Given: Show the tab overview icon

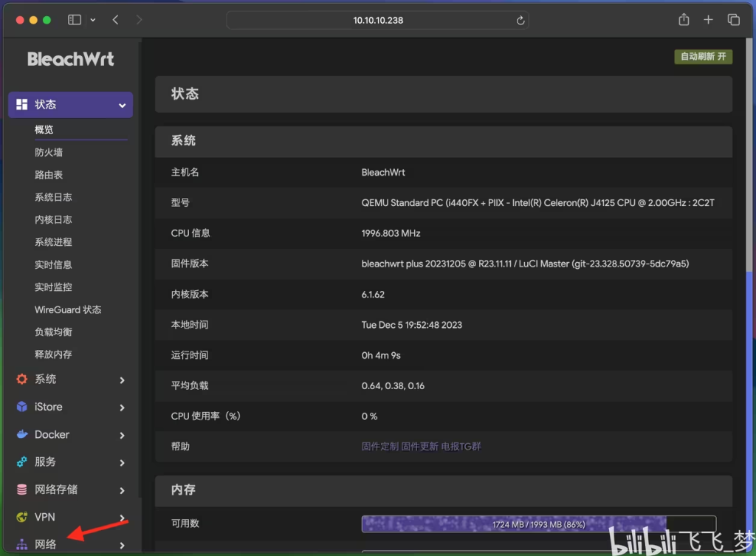Looking at the screenshot, I should point(733,20).
